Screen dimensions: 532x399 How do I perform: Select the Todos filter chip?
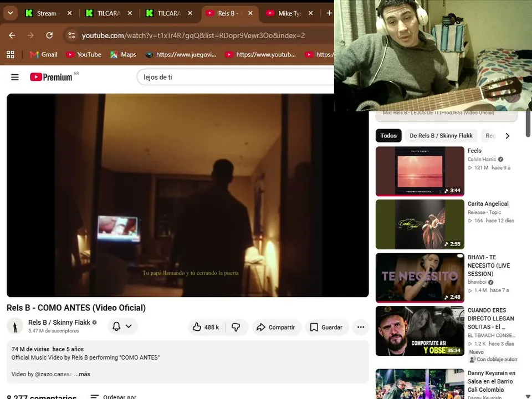[x=388, y=136]
